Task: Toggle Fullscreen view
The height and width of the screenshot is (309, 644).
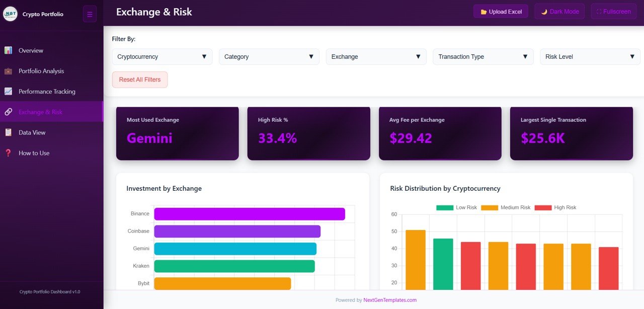Action: pyautogui.click(x=613, y=11)
